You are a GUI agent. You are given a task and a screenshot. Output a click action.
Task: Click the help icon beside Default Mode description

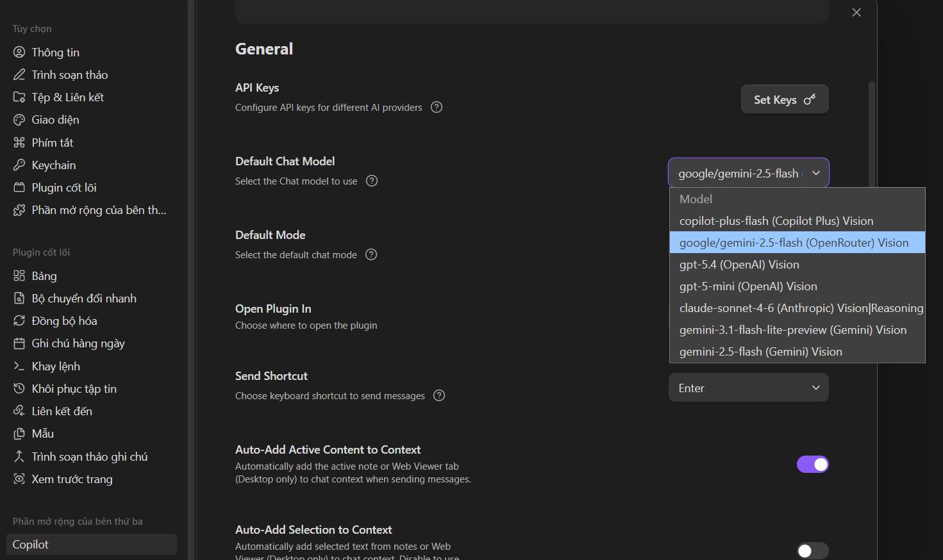coord(371,254)
